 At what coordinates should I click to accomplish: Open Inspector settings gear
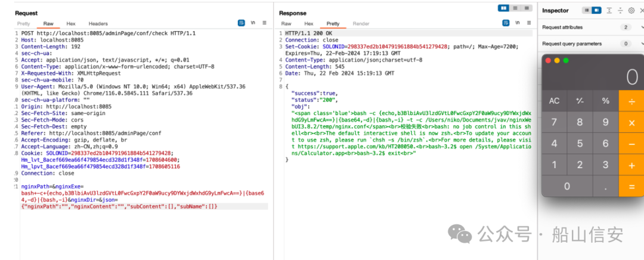click(631, 11)
